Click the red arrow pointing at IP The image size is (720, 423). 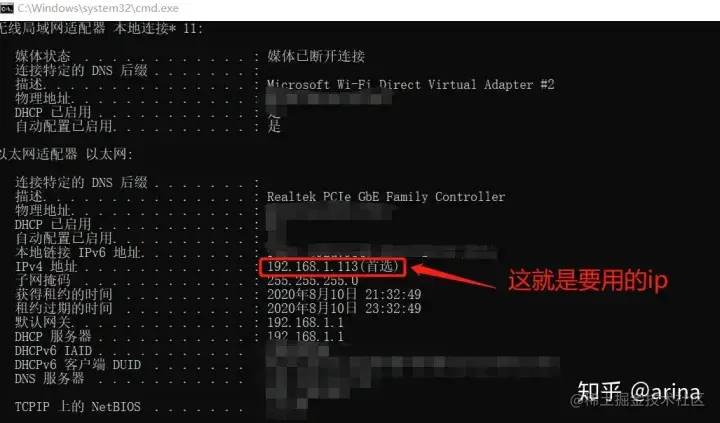(x=454, y=276)
